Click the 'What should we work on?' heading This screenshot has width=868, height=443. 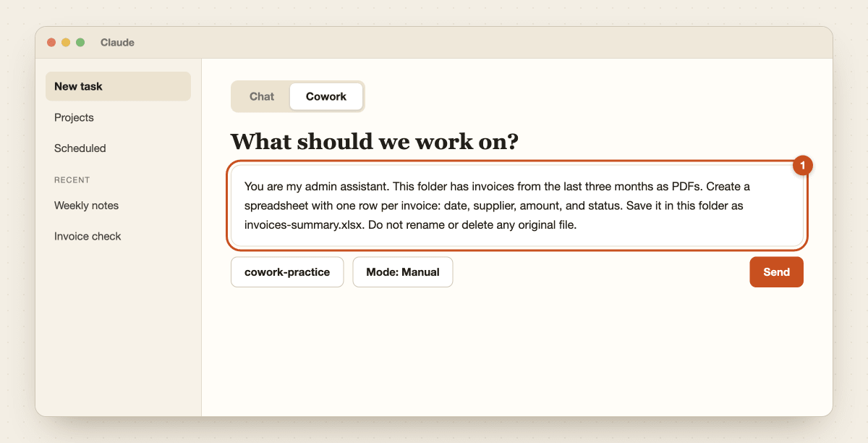point(374,141)
